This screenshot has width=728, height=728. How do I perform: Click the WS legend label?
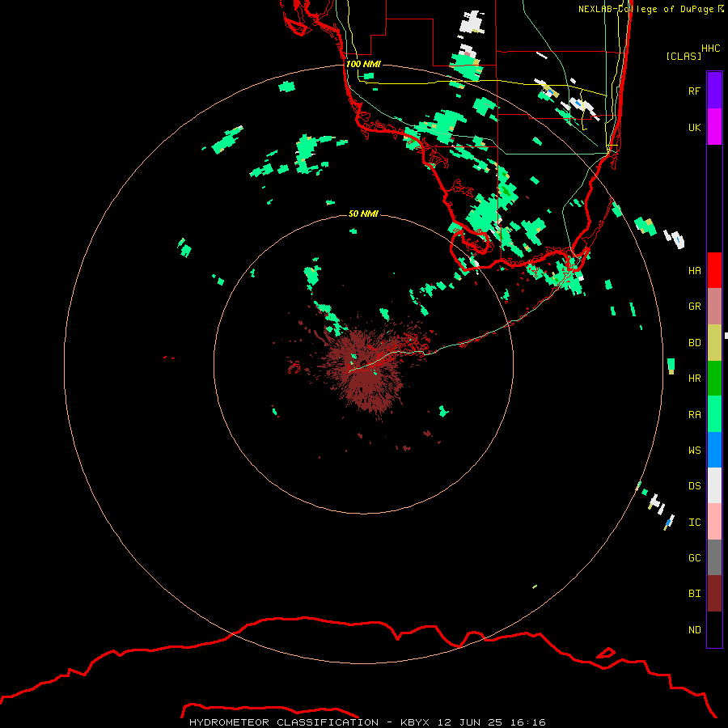(695, 450)
